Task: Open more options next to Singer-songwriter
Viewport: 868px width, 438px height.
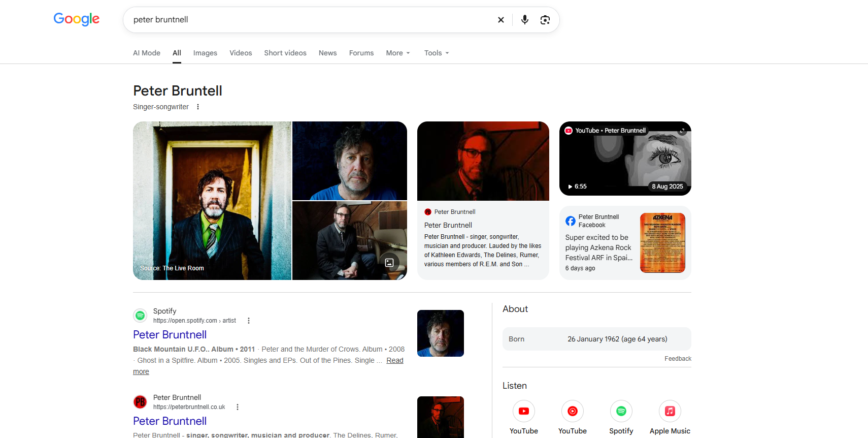Action: click(x=198, y=107)
